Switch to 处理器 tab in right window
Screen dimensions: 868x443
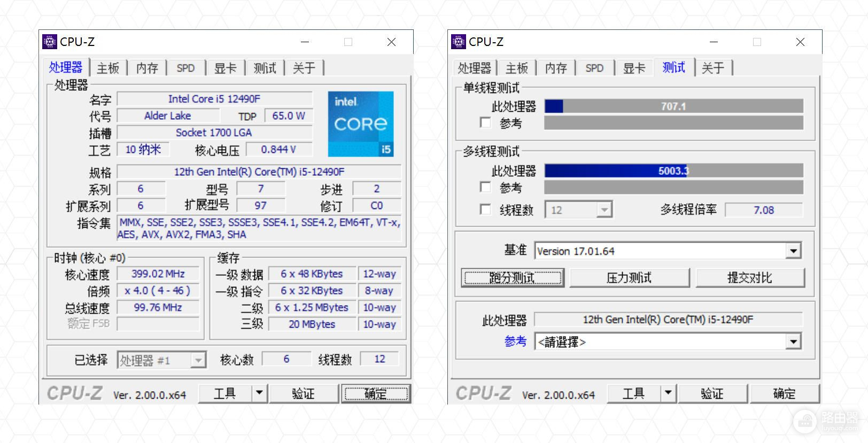click(475, 68)
